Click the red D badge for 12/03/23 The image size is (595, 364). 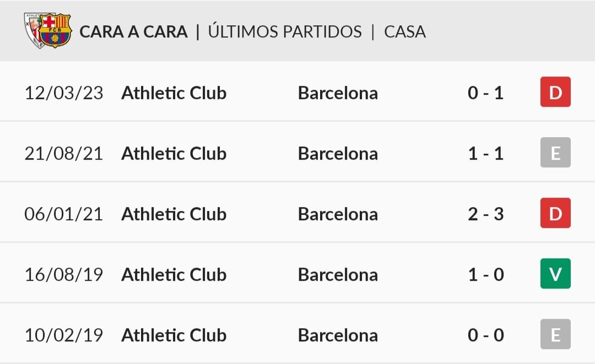click(555, 92)
